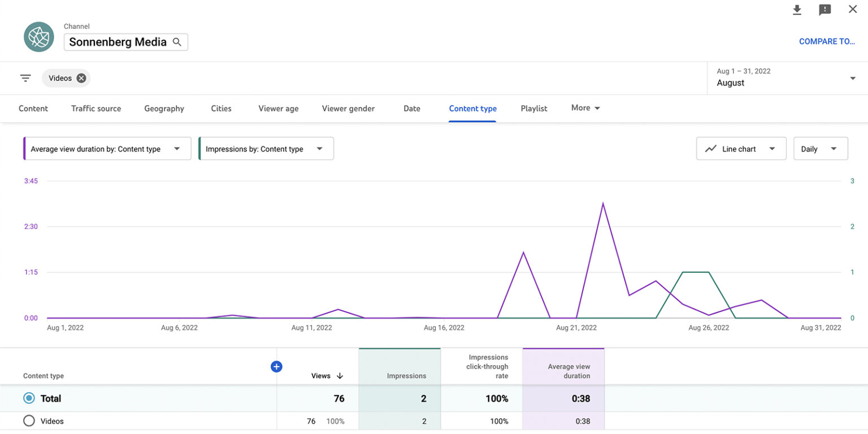Click the filter funnel icon

click(x=25, y=78)
